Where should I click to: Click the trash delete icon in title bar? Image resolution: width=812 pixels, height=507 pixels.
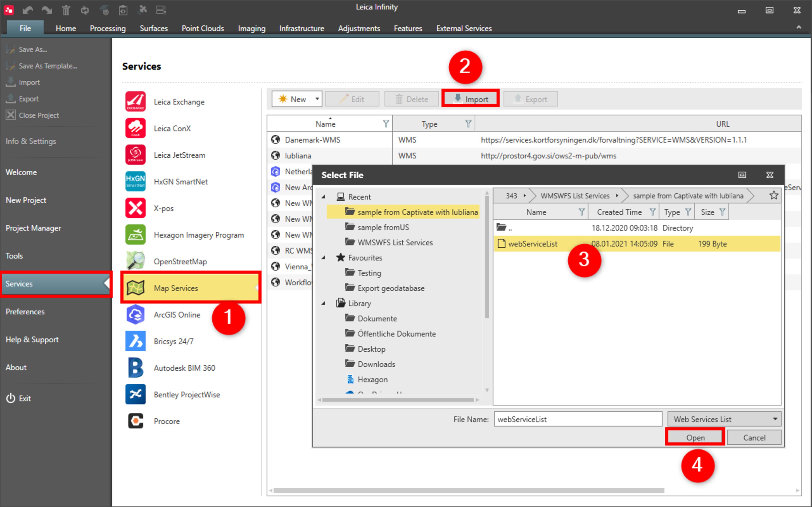[x=66, y=10]
